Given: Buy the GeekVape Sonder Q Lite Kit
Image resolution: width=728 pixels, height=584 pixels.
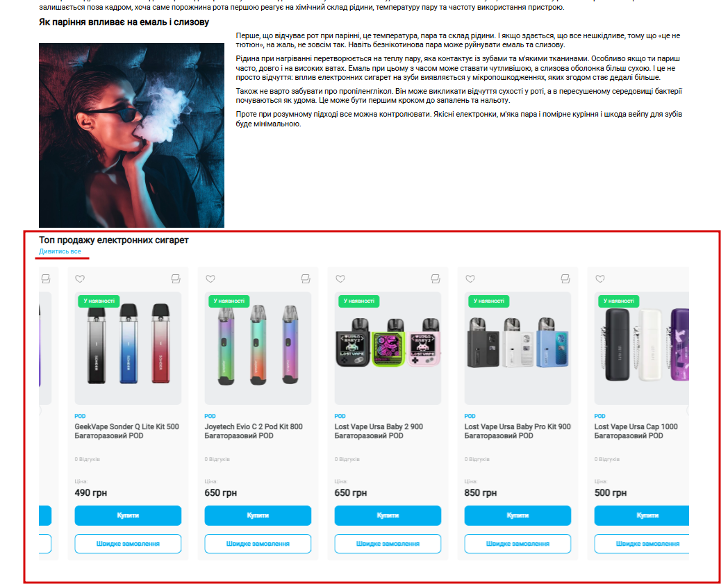Looking at the screenshot, I should 128,515.
